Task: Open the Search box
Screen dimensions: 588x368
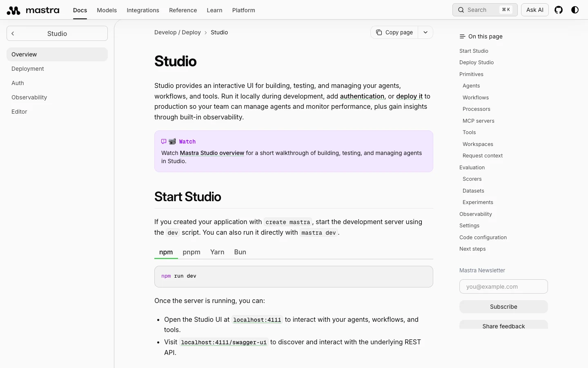Action: (485, 10)
